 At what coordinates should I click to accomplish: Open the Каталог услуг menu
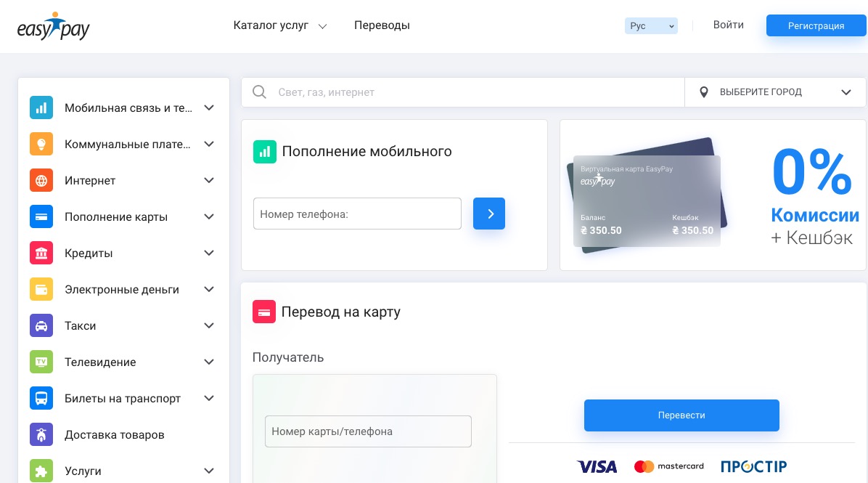[x=279, y=25]
